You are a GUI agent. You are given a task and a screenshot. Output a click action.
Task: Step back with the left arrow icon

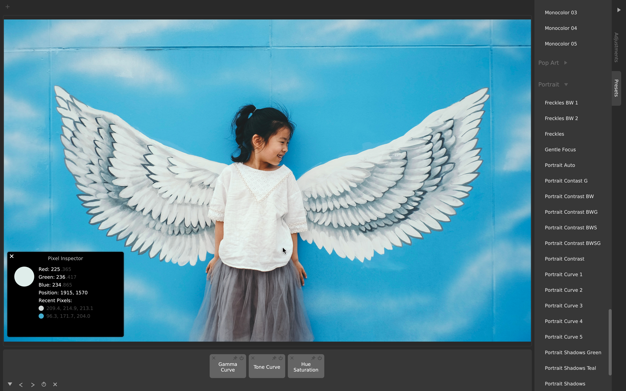pyautogui.click(x=21, y=385)
